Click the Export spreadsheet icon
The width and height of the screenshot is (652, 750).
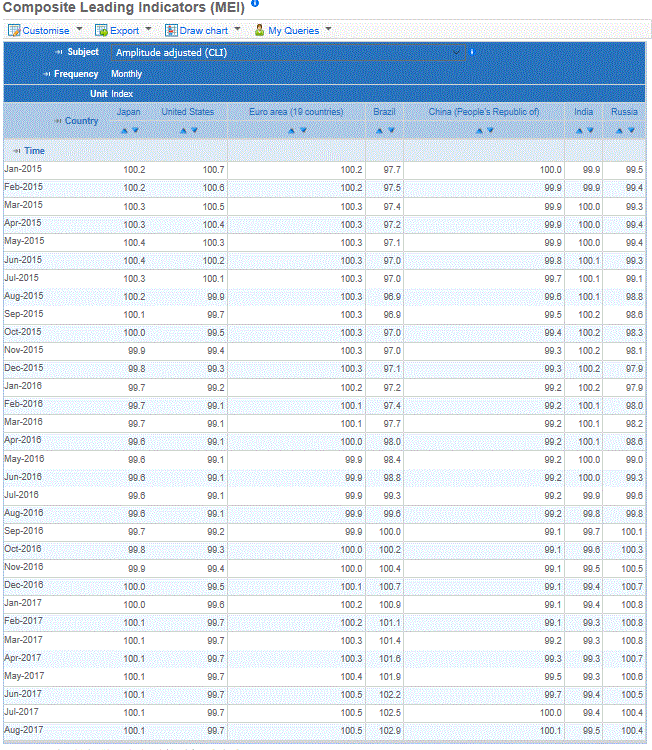pos(101,31)
